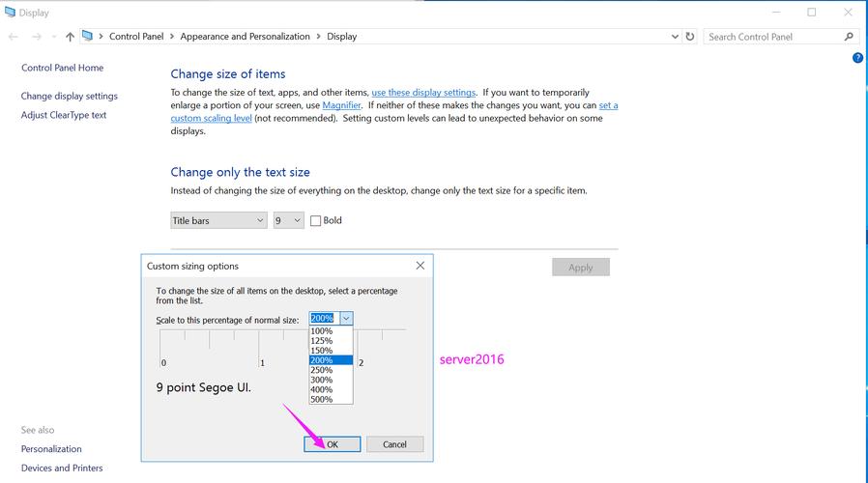Image resolution: width=868 pixels, height=483 pixels.
Task: Open the blue help question mark
Action: [857, 58]
